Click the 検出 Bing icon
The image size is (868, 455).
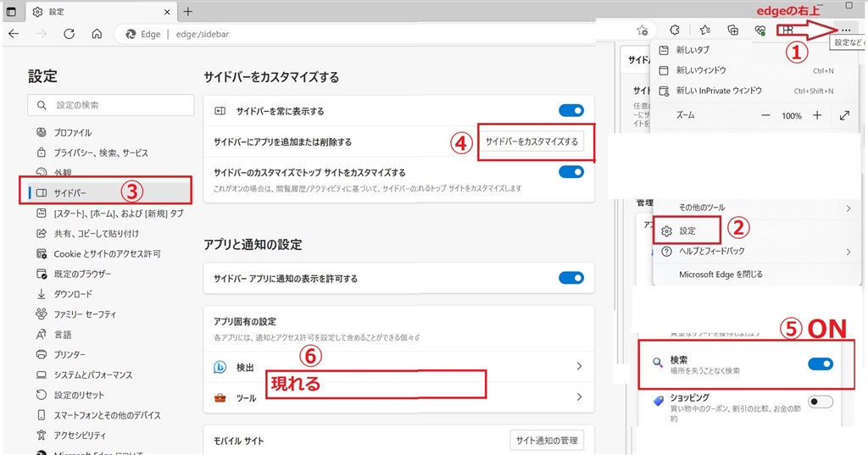(x=220, y=367)
